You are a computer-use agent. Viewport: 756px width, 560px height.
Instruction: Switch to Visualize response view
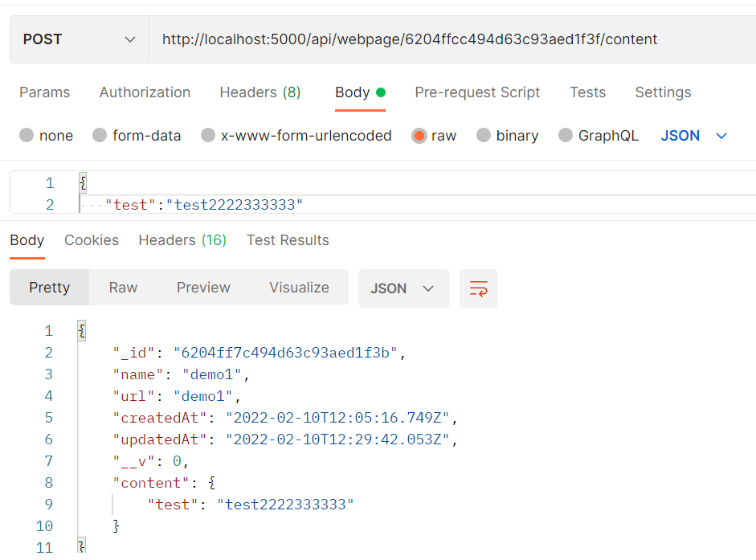pyautogui.click(x=299, y=288)
